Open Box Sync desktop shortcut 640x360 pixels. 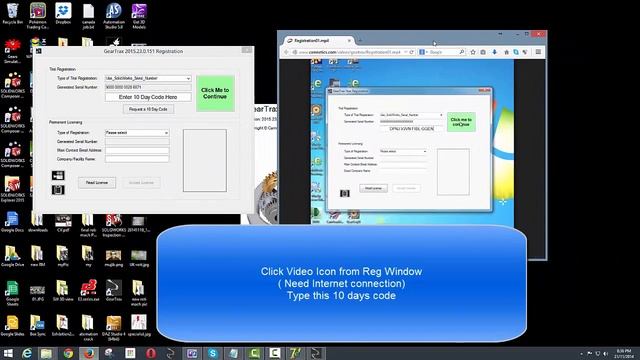(38, 326)
